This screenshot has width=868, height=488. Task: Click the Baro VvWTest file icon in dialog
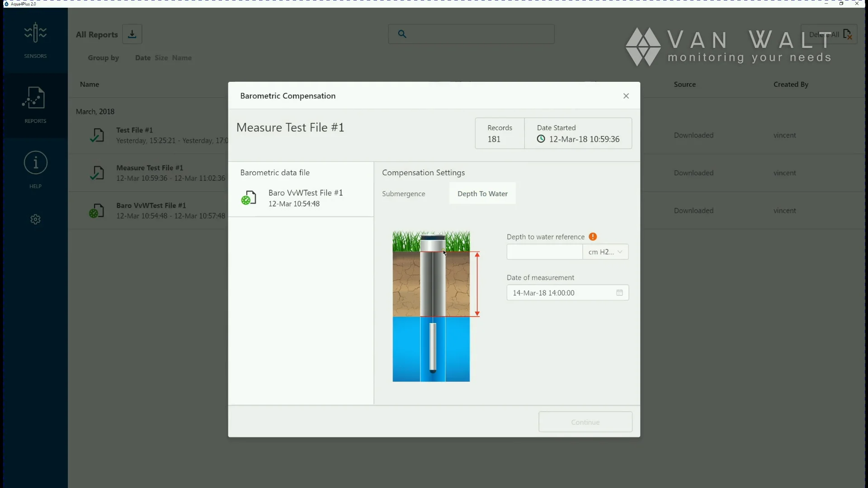(x=249, y=198)
